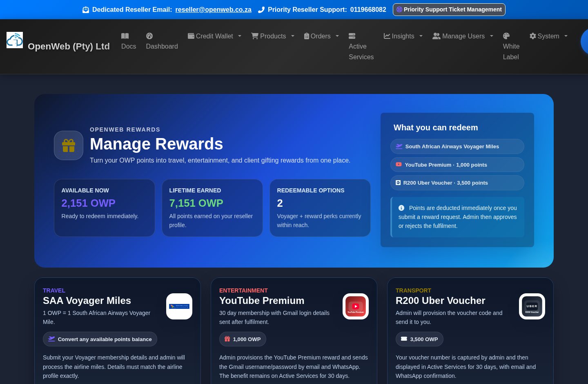Image resolution: width=588 pixels, height=384 pixels.
Task: Select South African Airways Voyager Miles pill
Action: coord(457,146)
